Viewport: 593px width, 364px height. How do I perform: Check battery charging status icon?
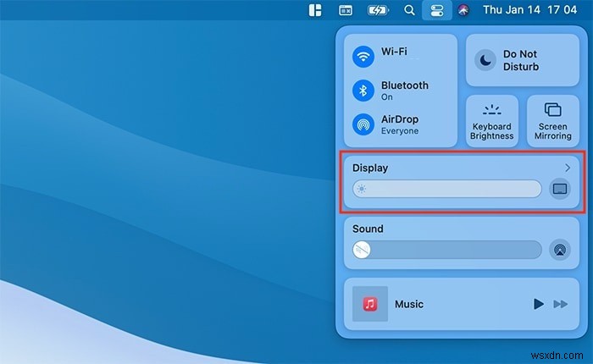(x=378, y=10)
